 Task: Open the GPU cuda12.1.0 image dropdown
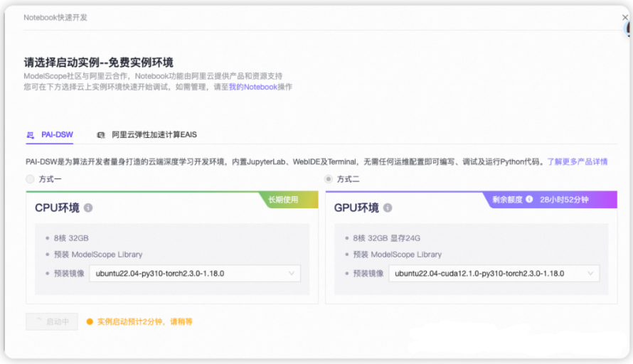pos(494,274)
